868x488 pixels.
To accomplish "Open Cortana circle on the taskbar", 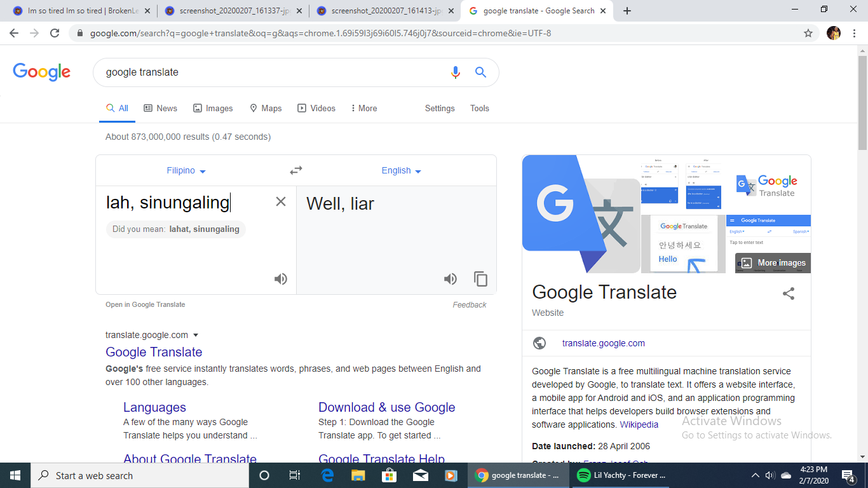I will pyautogui.click(x=264, y=475).
